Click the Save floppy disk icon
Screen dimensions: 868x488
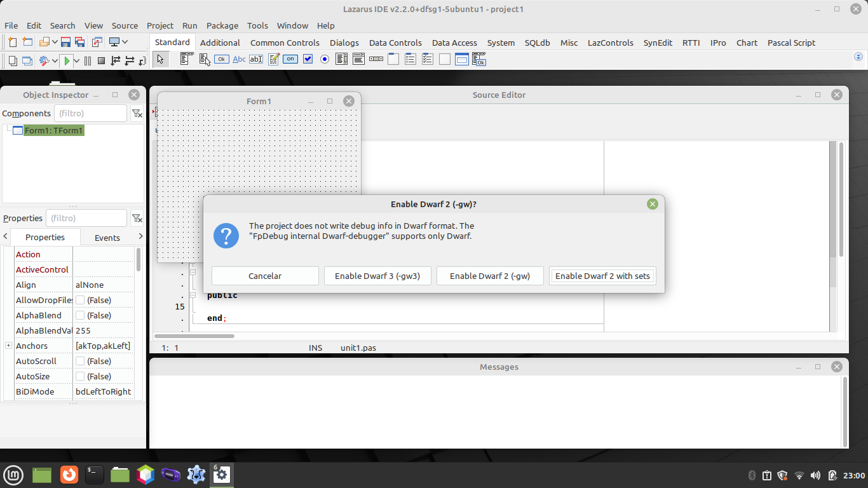[x=65, y=42]
